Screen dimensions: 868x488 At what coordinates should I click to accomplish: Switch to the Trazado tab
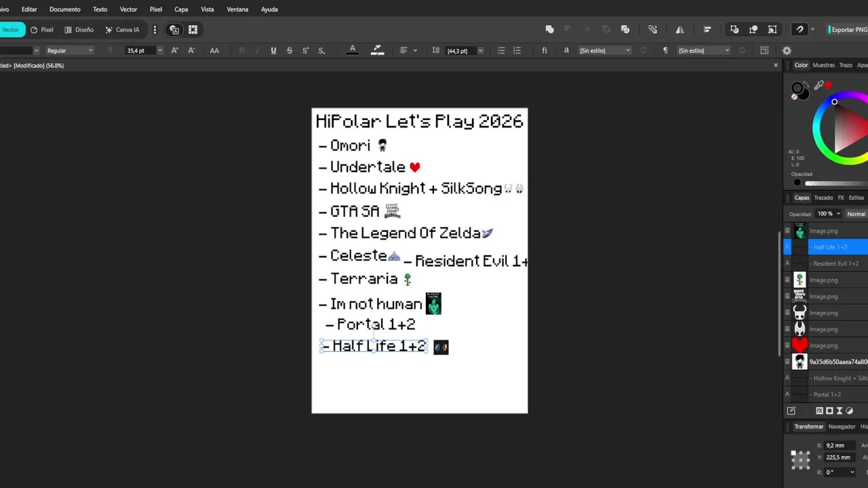tap(823, 198)
